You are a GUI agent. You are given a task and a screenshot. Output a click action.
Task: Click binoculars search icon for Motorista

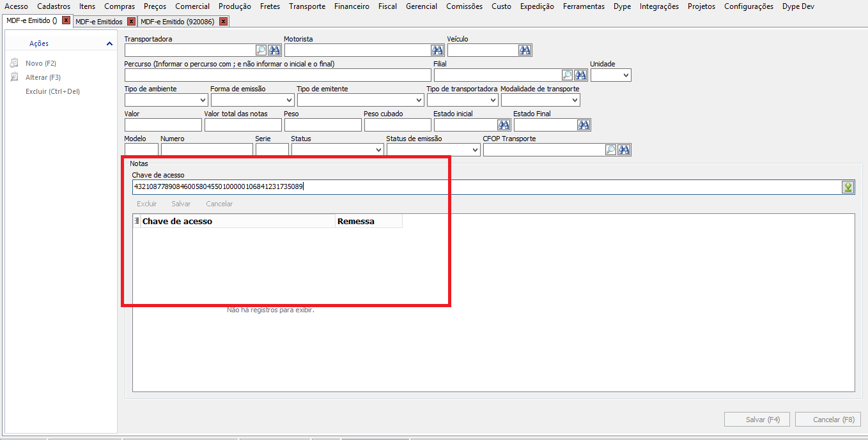pyautogui.click(x=437, y=50)
